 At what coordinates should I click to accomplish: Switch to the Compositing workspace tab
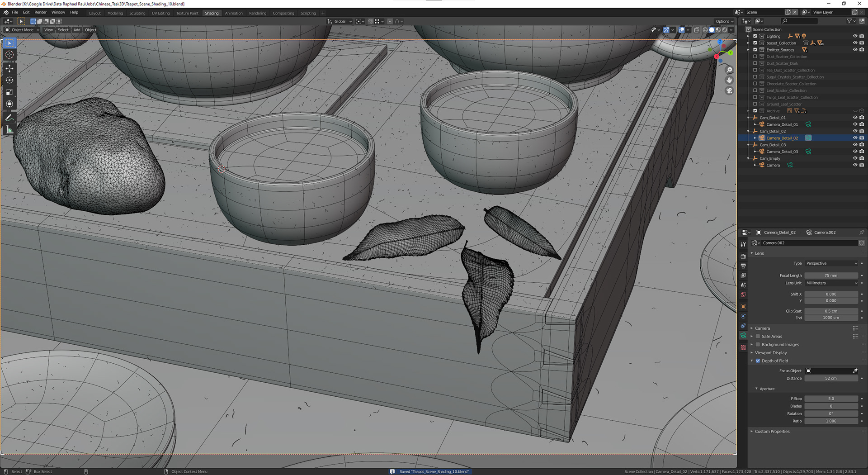point(283,13)
